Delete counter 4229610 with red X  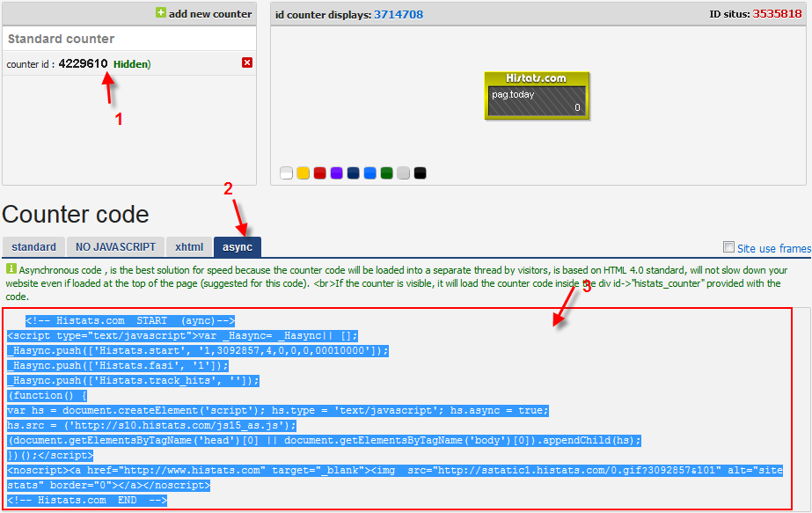pos(247,62)
